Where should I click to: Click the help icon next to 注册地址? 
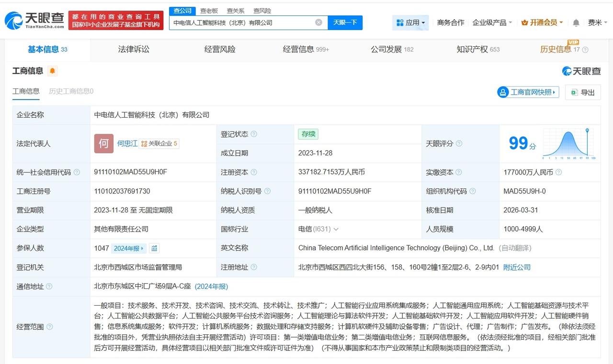point(254,267)
